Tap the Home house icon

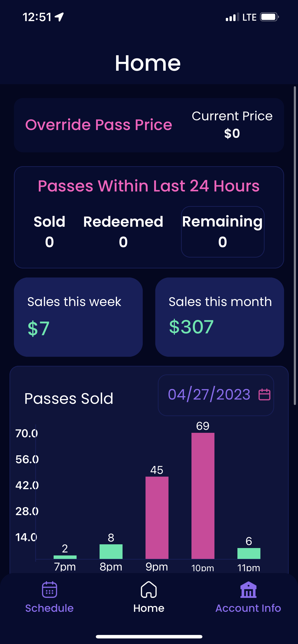tap(149, 590)
